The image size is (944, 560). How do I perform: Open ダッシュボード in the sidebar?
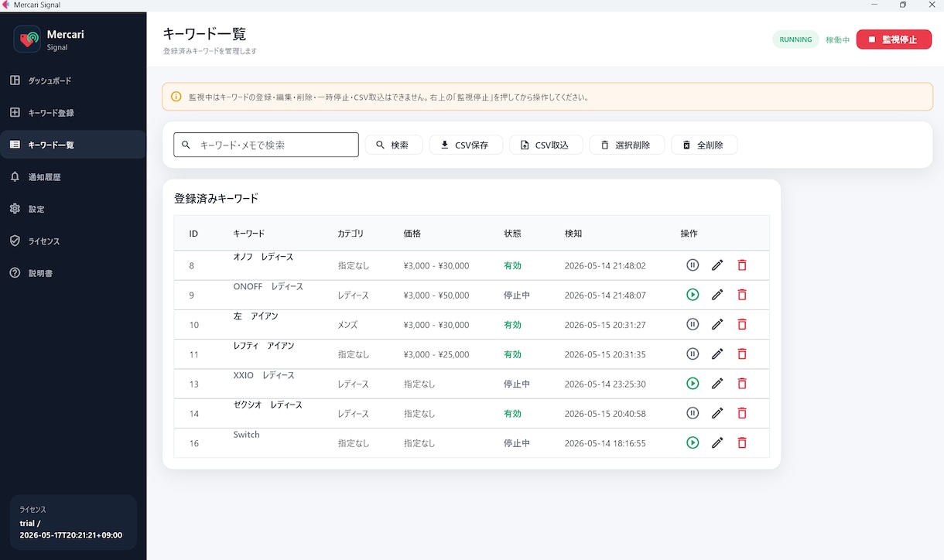(x=73, y=80)
